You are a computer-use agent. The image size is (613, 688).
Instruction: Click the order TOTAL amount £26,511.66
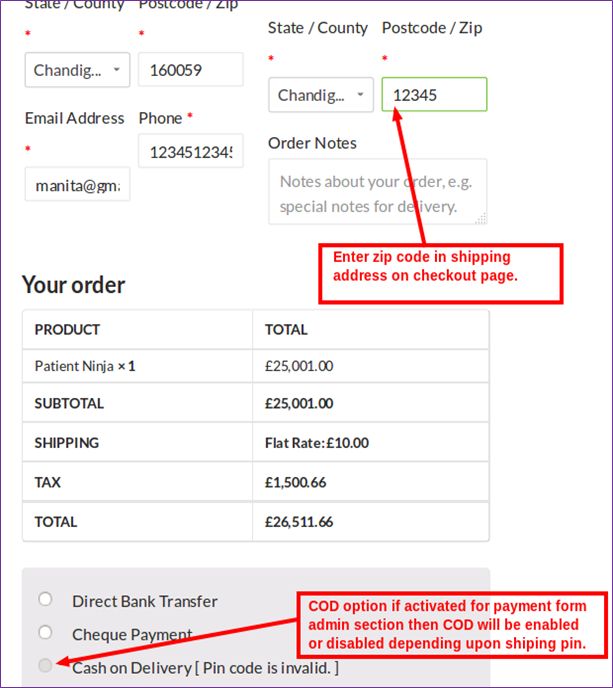(299, 522)
